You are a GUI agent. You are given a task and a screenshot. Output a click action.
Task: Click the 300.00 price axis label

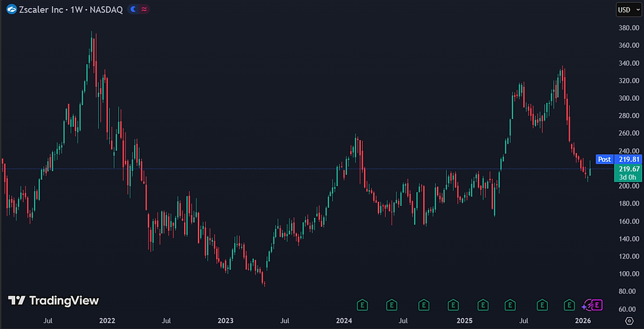(628, 98)
